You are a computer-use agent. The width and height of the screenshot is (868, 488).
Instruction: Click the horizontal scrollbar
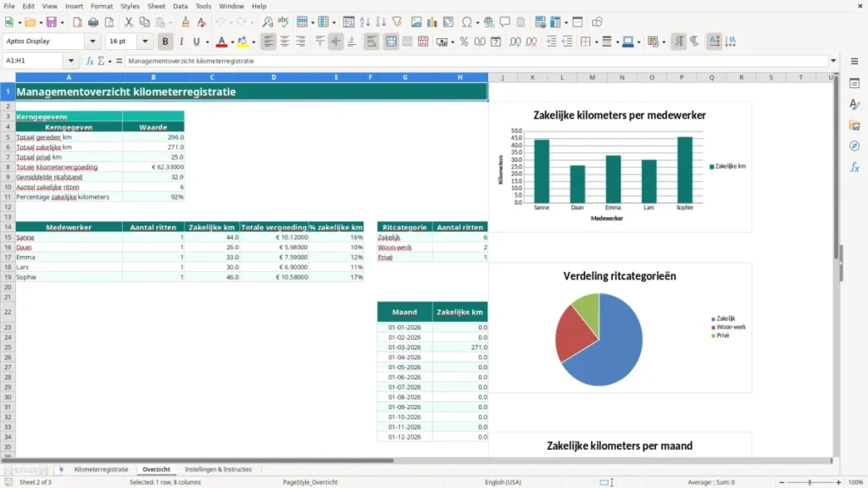coord(198,460)
